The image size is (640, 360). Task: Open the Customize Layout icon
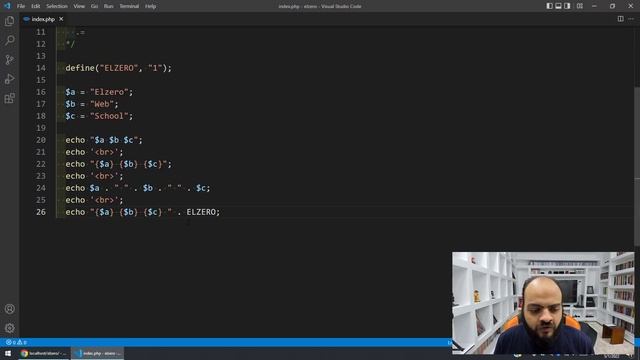pyautogui.click(x=580, y=6)
